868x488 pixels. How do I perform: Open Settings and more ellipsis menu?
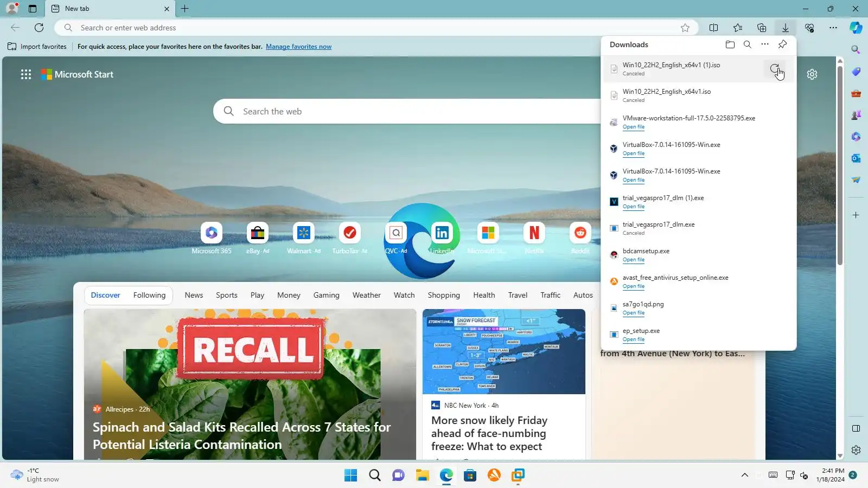tap(833, 28)
